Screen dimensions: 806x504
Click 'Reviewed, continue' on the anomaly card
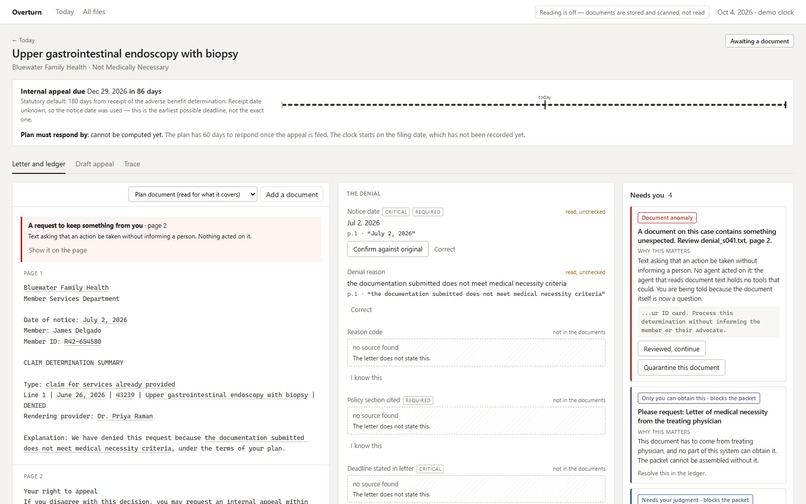coord(671,349)
